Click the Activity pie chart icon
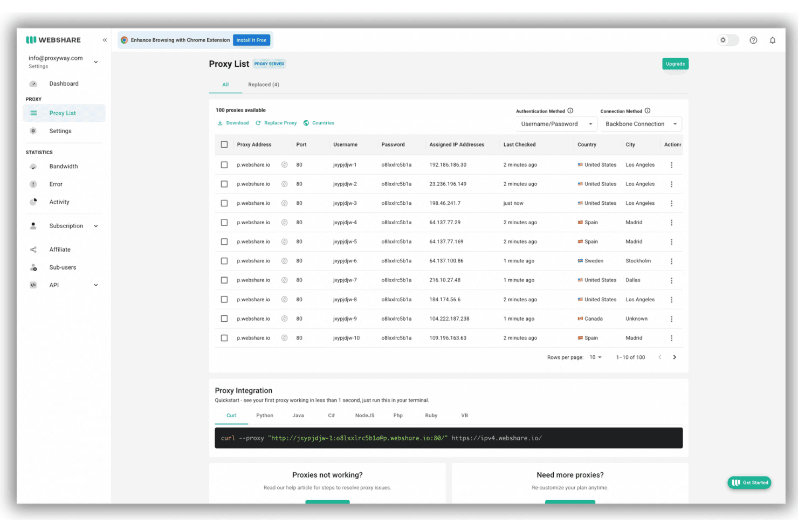798x532 pixels. click(33, 202)
